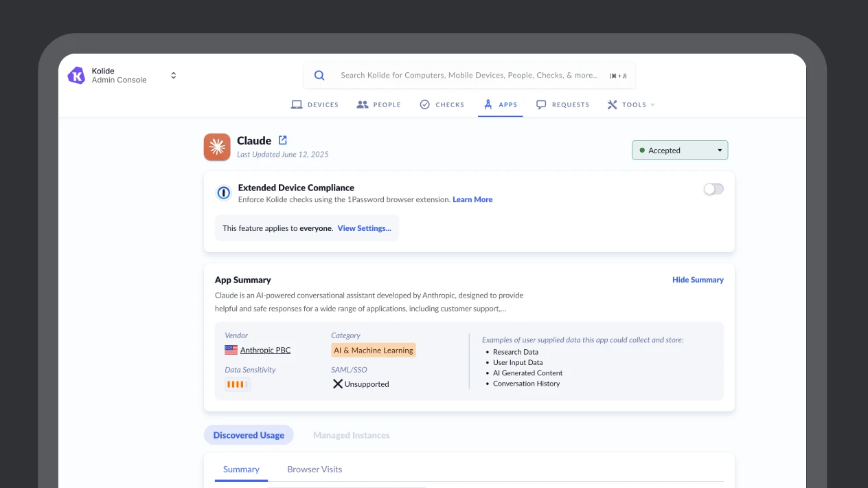
Task: Open the Learn More link
Action: click(472, 199)
